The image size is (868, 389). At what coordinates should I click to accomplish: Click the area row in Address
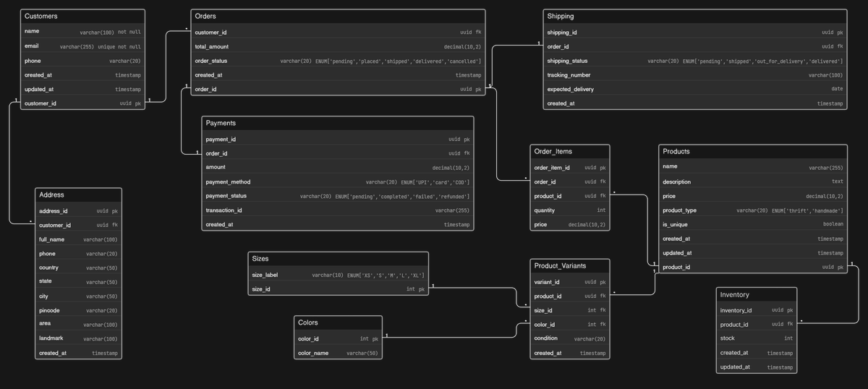point(79,324)
